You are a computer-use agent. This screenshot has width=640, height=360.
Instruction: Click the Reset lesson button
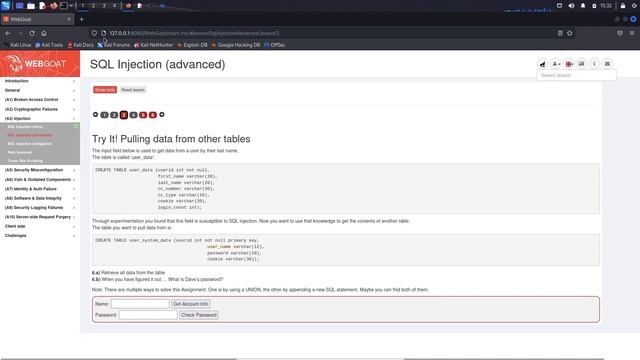133,90
